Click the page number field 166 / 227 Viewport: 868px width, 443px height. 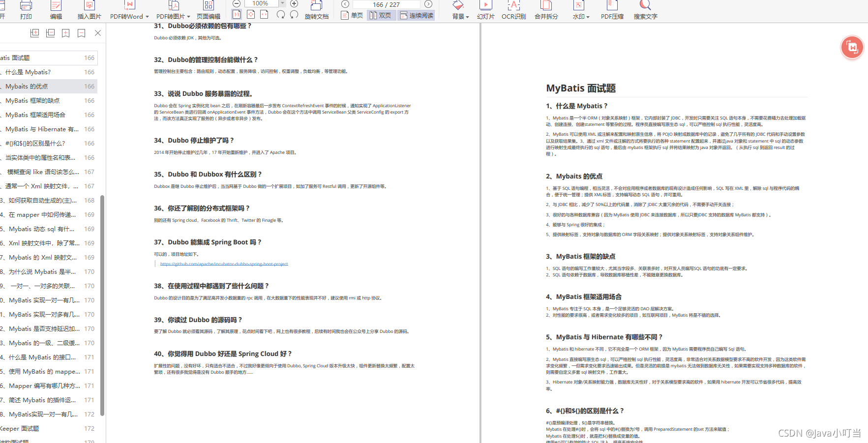pos(387,4)
